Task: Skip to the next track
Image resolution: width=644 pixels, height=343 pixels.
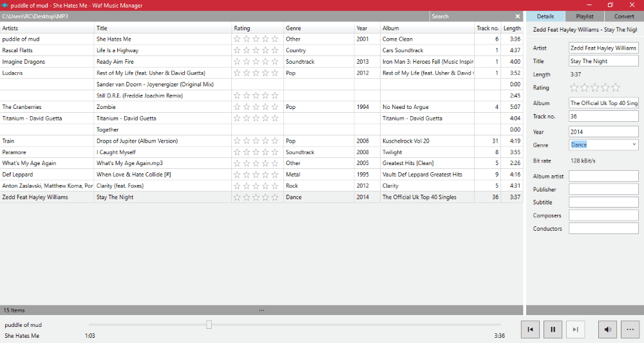Action: pos(575,329)
